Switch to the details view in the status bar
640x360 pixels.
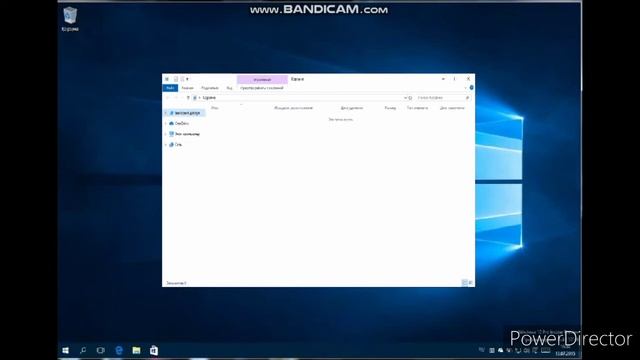click(x=464, y=282)
